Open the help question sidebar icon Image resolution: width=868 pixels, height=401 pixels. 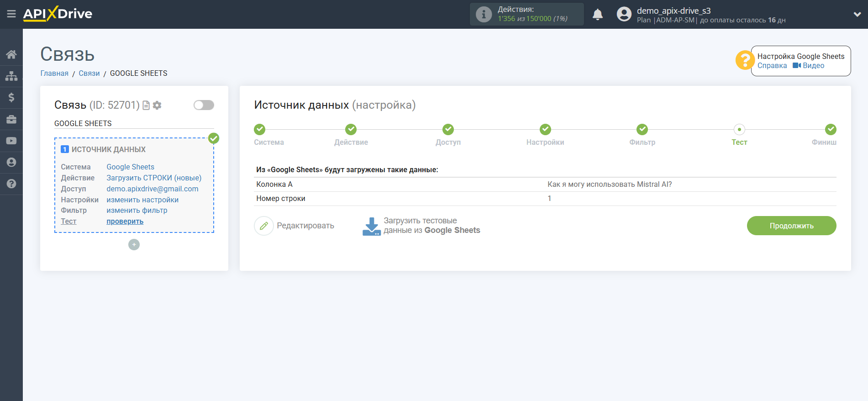pyautogui.click(x=11, y=184)
